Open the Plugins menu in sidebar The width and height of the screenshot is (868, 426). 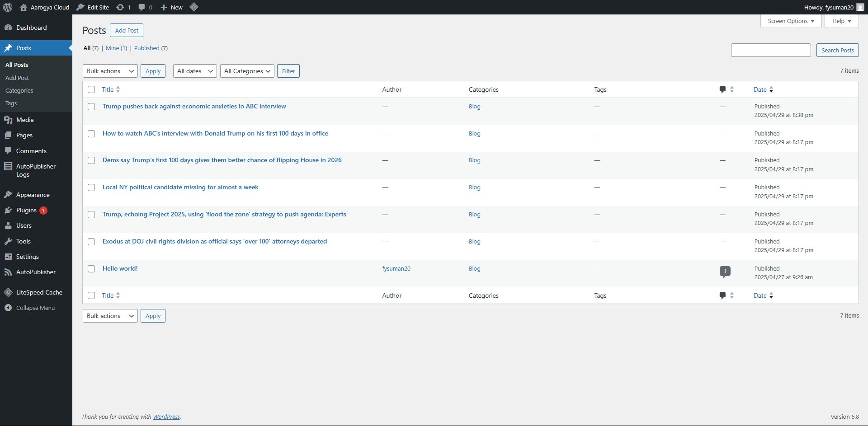(26, 210)
